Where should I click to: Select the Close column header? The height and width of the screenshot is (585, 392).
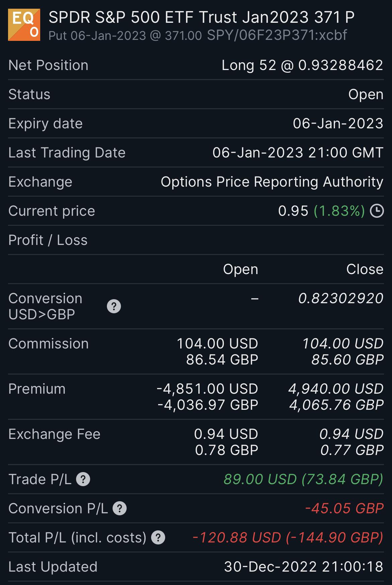tap(365, 269)
